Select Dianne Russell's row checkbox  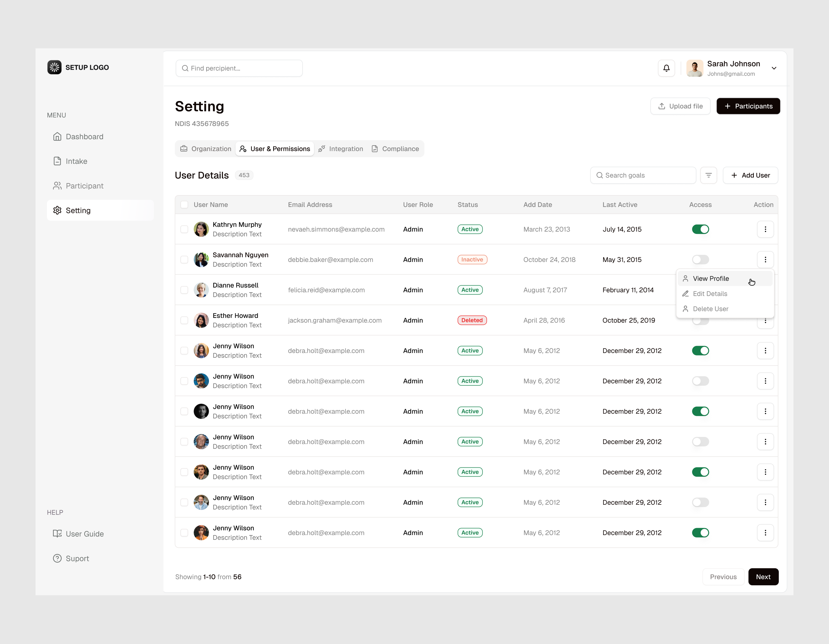[184, 290]
